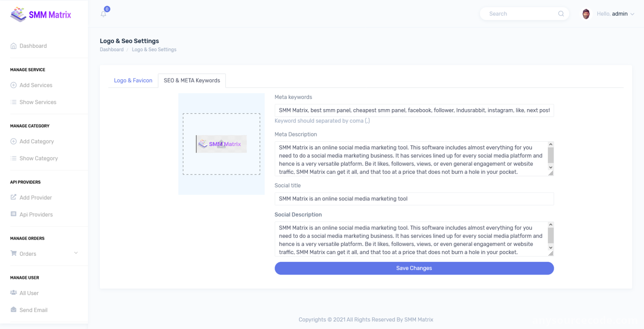Click the Social title input field
The height and width of the screenshot is (329, 644).
point(414,199)
